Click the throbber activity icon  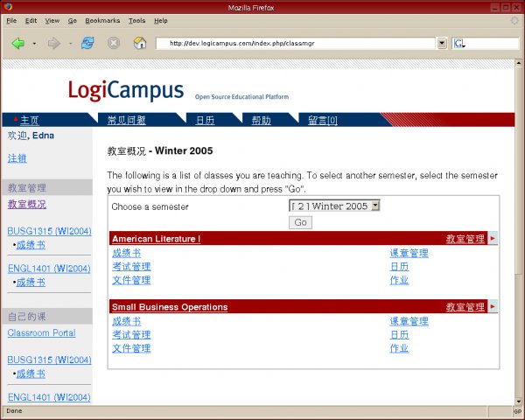(514, 21)
